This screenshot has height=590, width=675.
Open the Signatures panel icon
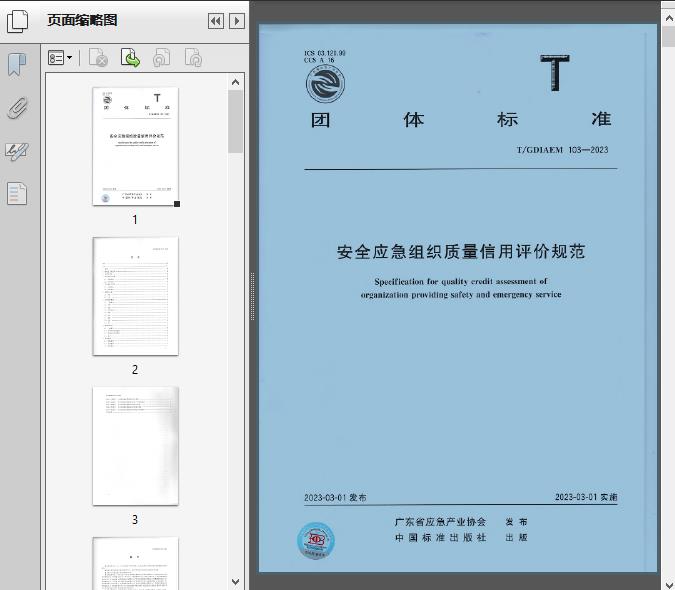tap(17, 151)
